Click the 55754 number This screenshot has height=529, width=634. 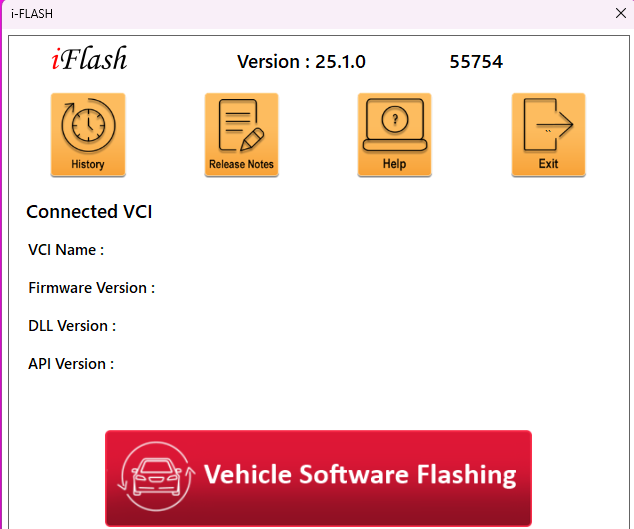click(x=476, y=62)
